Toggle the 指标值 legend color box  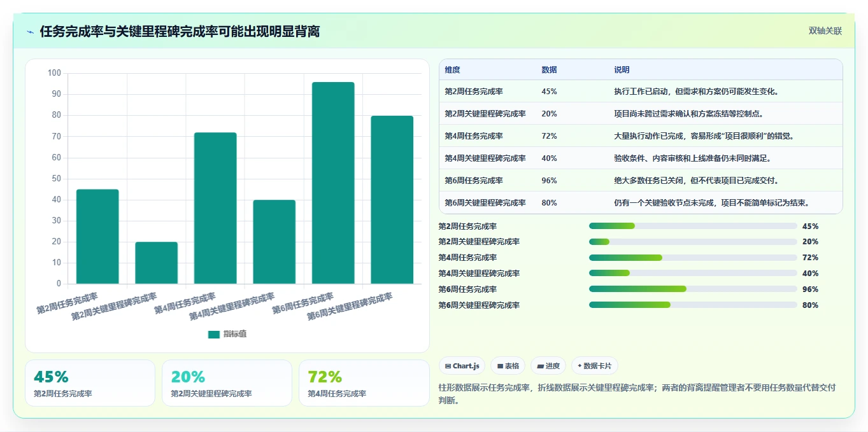[x=214, y=335]
